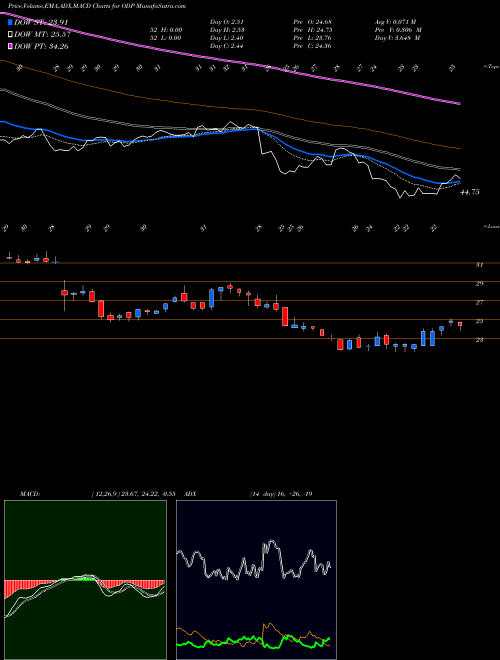Viewport: 500px width, 660px height.
Task: Click the last red candlestick on price chart
Action: pyautogui.click(x=460, y=324)
